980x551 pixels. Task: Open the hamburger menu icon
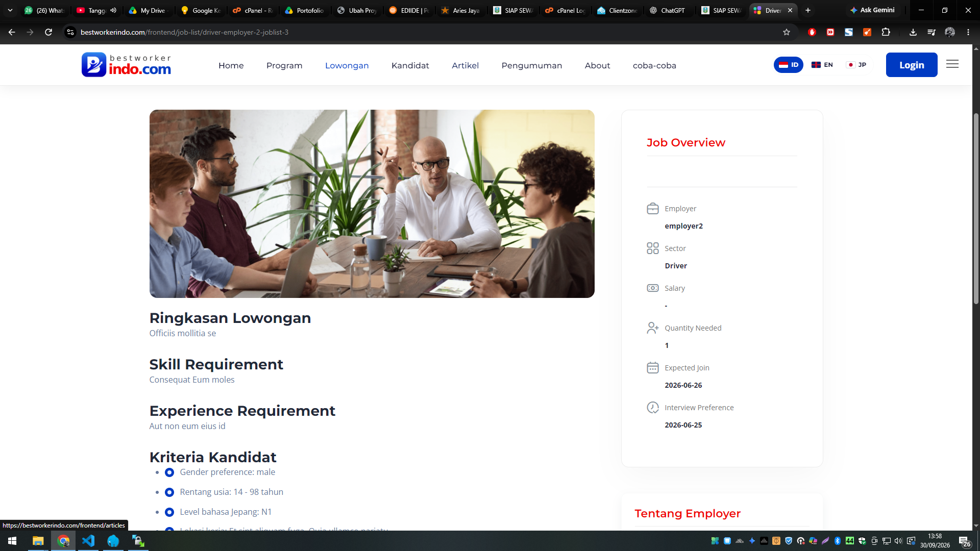[x=952, y=64]
